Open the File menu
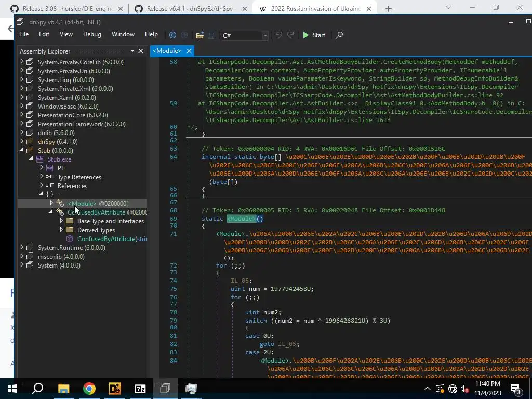Screen dimensions: 532x399 24,34
